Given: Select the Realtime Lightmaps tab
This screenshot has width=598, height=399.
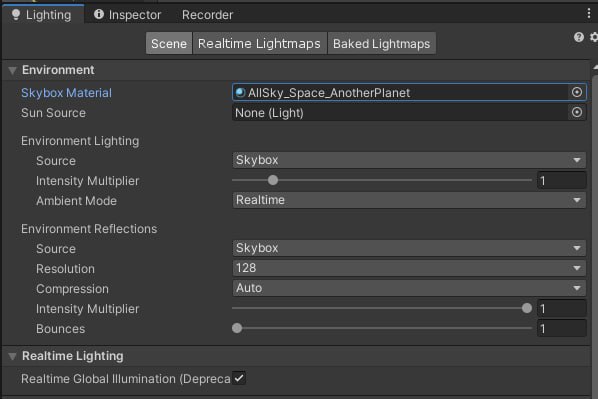Looking at the screenshot, I should [259, 43].
